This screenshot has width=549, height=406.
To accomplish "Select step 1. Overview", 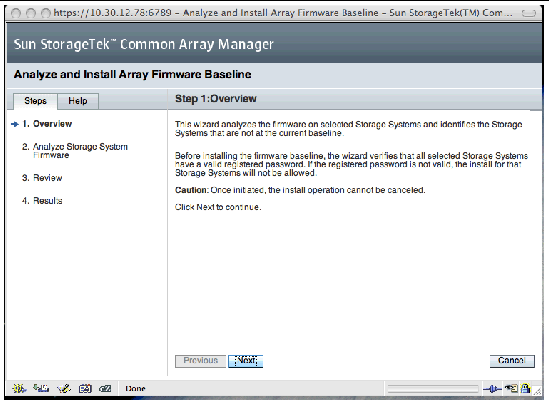I will click(47, 124).
